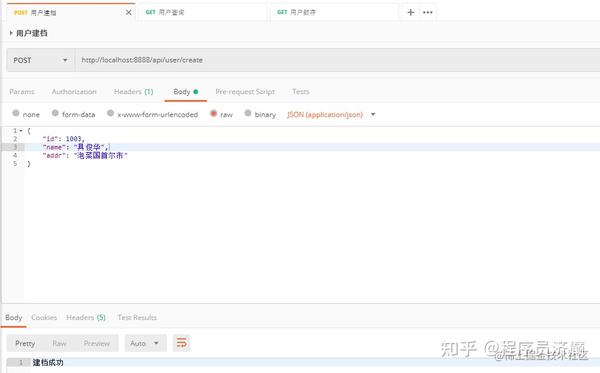This screenshot has width=600, height=373.
Task: Toggle the response line wrap icon
Action: point(181,343)
